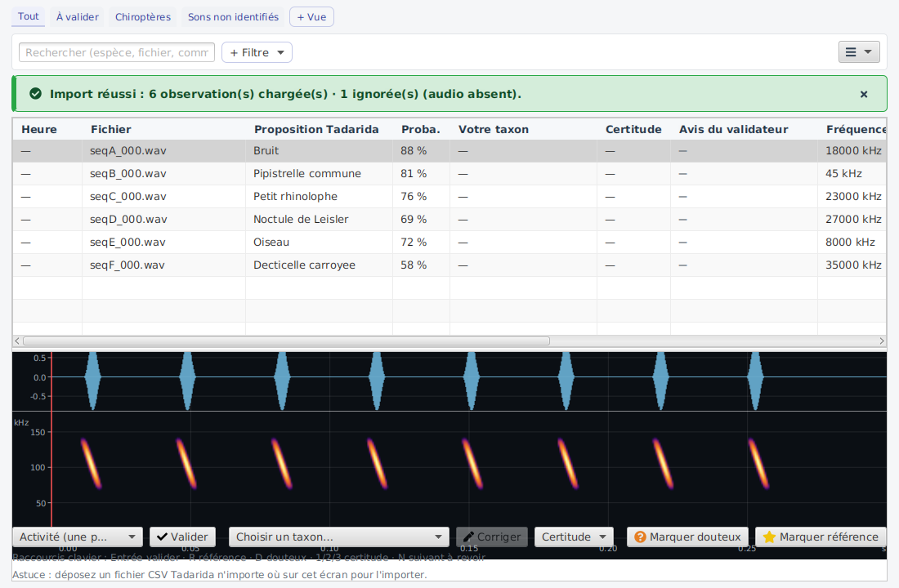
Task: Open the Sons non identifiés tab
Action: pyautogui.click(x=234, y=17)
